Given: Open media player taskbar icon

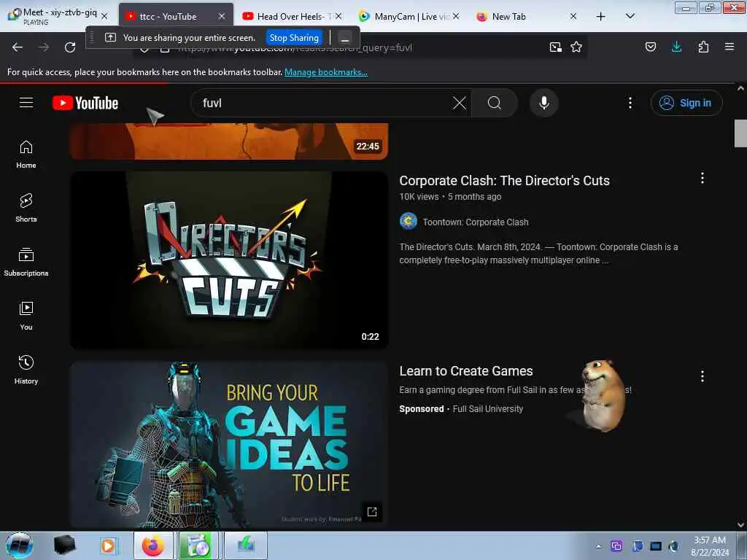Looking at the screenshot, I should click(x=109, y=545).
